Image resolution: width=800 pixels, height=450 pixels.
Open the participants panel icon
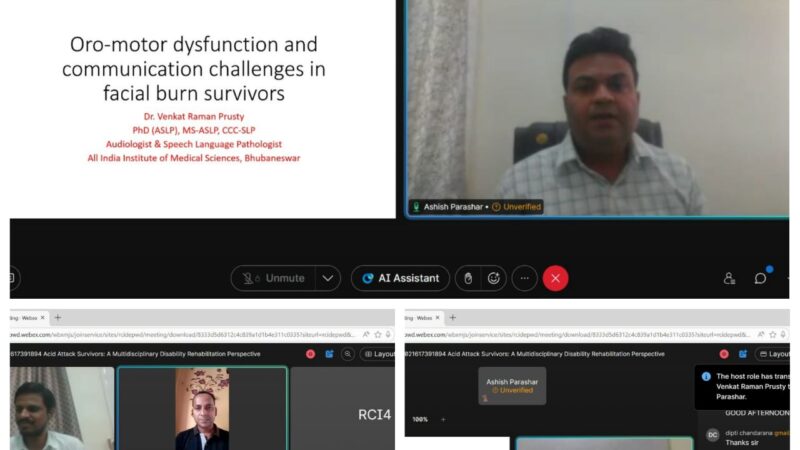(x=730, y=278)
